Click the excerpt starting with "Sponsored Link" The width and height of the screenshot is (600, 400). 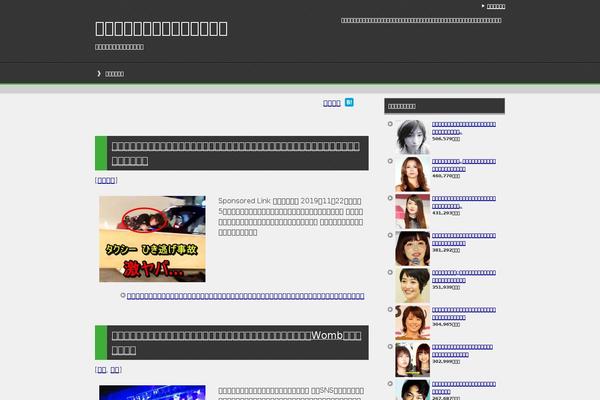click(x=290, y=217)
